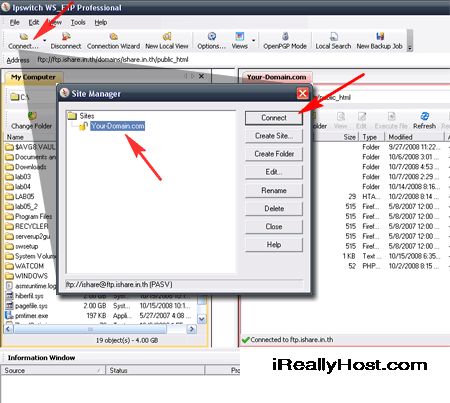Click the Close button in Site Manager
Screen dimensions: 450x403
click(274, 227)
